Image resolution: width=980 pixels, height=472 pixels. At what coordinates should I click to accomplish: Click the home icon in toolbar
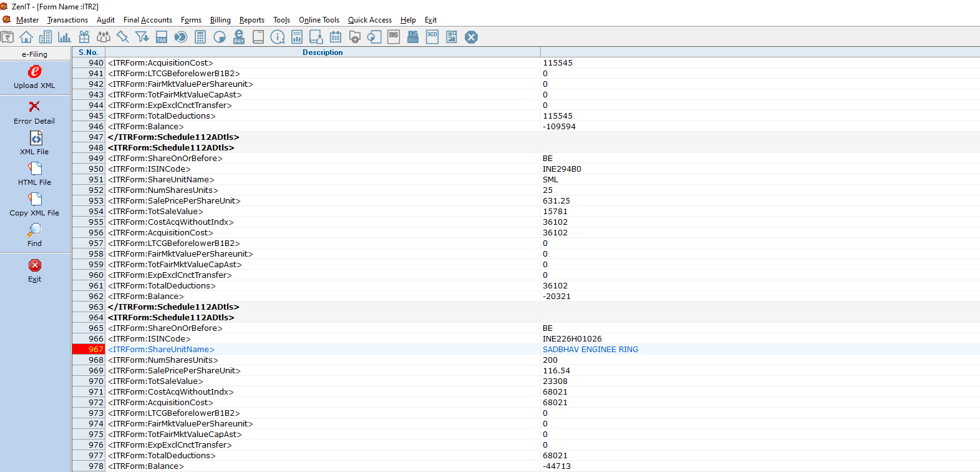click(26, 37)
